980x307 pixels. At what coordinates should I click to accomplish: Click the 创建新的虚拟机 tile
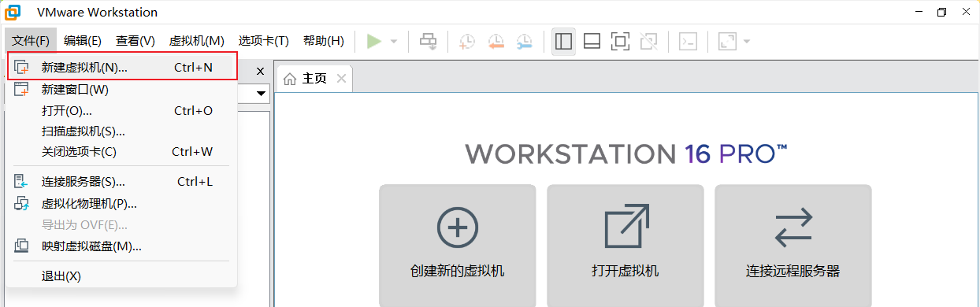(458, 246)
